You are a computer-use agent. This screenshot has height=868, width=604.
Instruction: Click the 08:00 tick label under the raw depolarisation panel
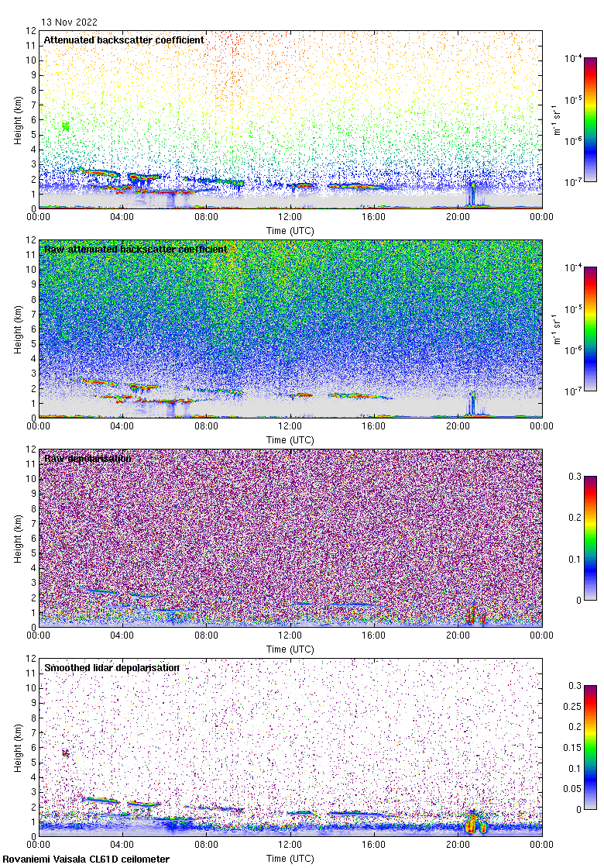click(x=206, y=635)
